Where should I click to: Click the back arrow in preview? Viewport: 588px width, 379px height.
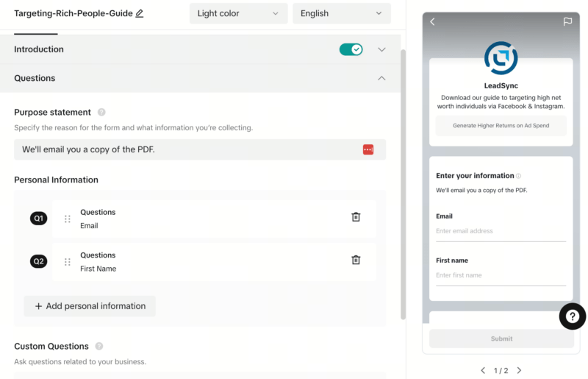click(432, 22)
